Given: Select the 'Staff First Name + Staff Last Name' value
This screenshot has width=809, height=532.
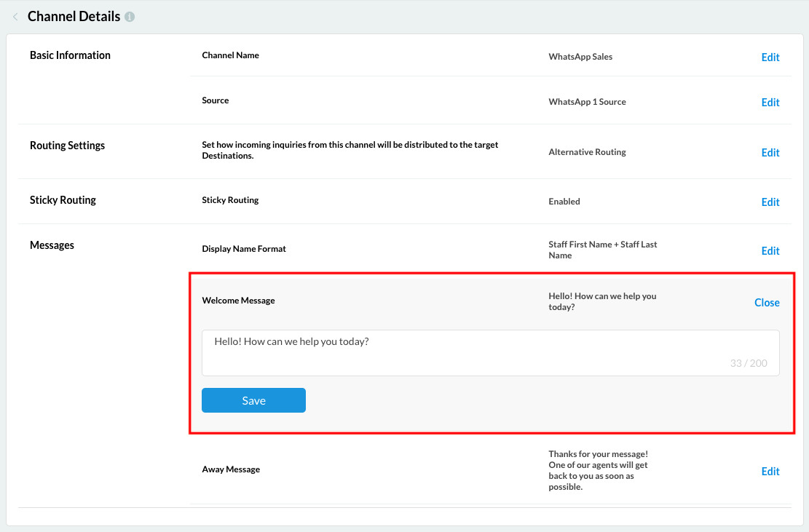Looking at the screenshot, I should 603,250.
